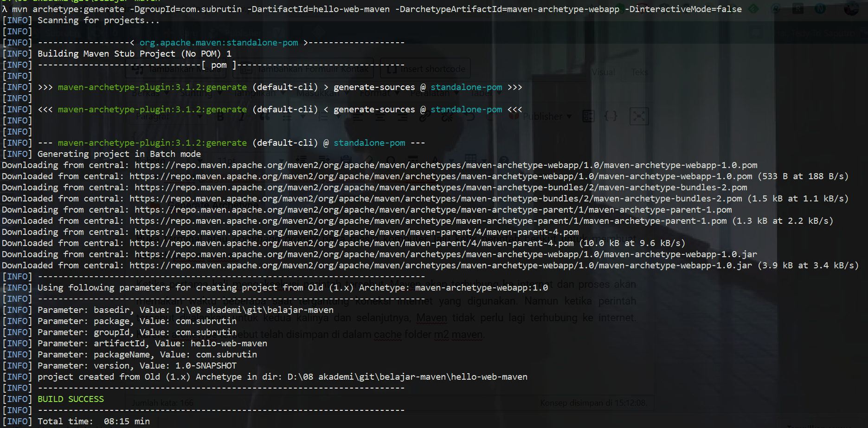Click the Tambahkan Formulir Kontak button
The image size is (868, 428).
tap(306, 69)
